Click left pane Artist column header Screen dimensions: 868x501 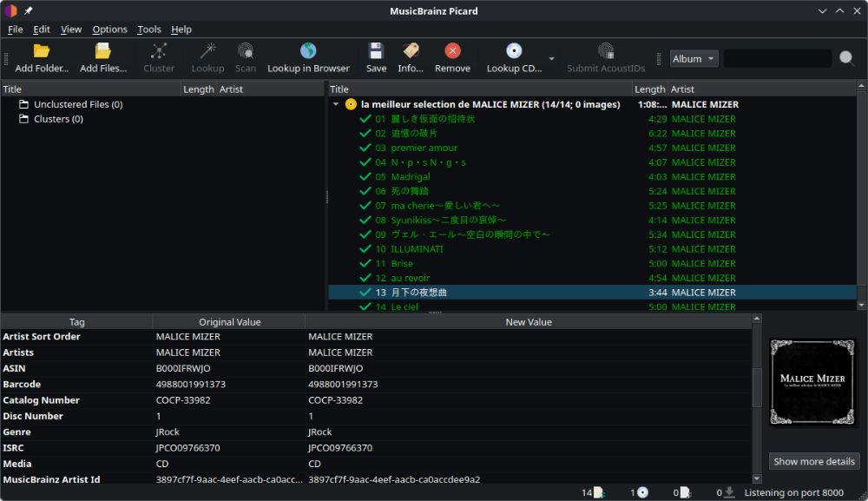coord(271,89)
